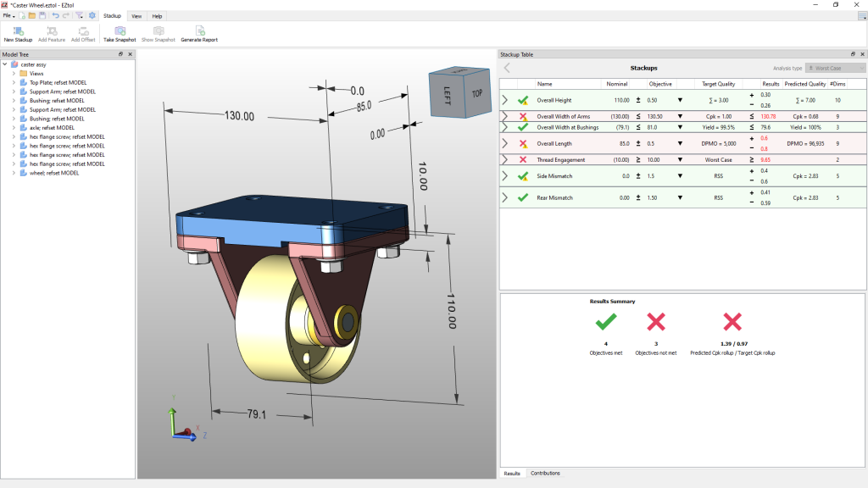Switch to the View ribbon tab
Image resolution: width=868 pixels, height=488 pixels.
coord(136,15)
